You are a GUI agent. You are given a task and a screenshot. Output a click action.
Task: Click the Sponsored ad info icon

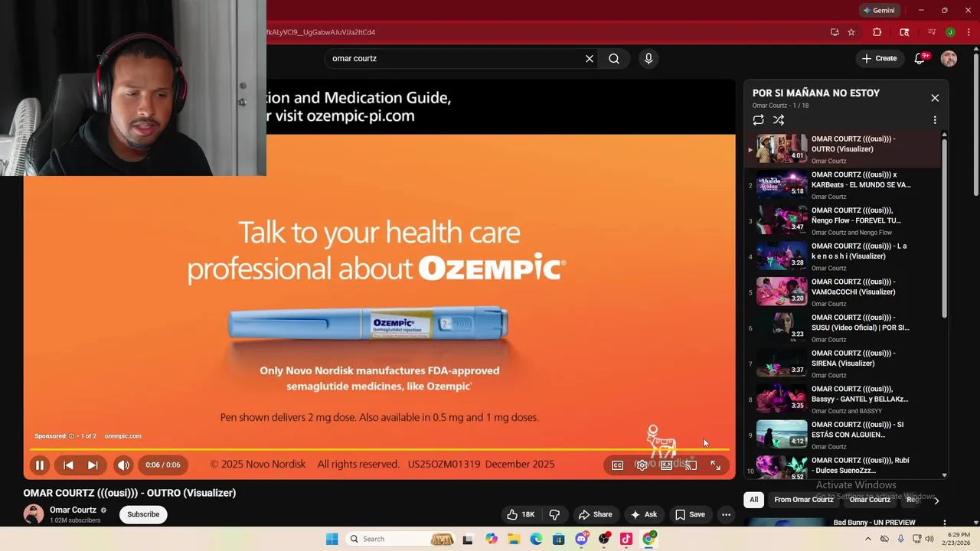72,436
